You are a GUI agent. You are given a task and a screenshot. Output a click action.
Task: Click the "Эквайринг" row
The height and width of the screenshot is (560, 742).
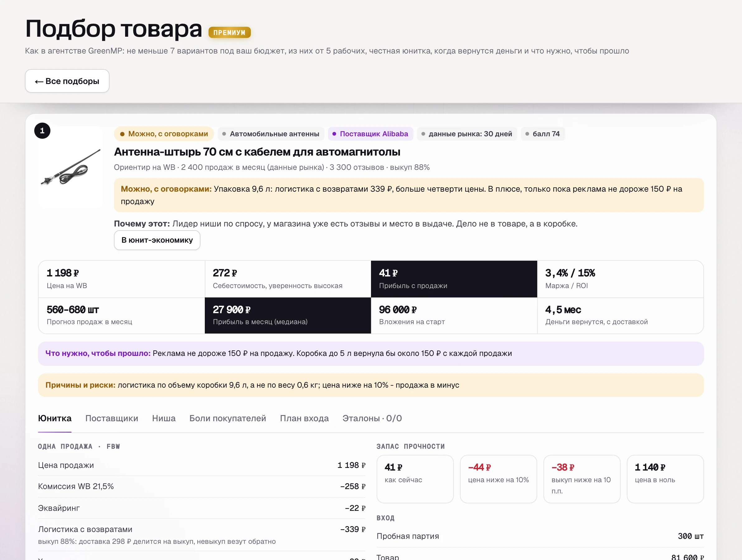202,508
